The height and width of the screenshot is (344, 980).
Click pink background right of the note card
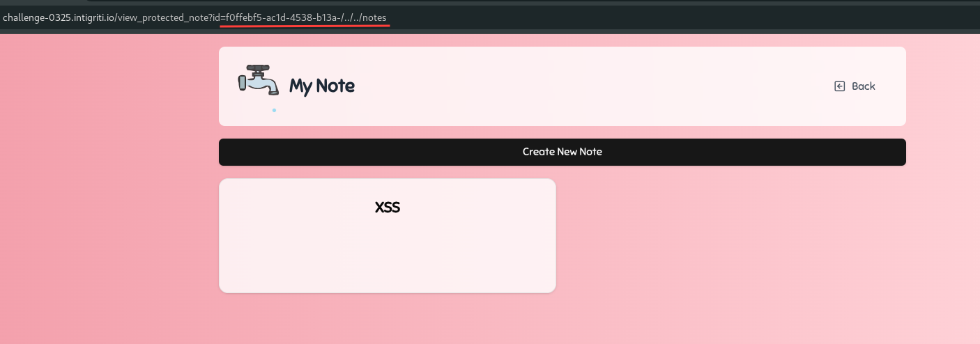pyautogui.click(x=732, y=235)
